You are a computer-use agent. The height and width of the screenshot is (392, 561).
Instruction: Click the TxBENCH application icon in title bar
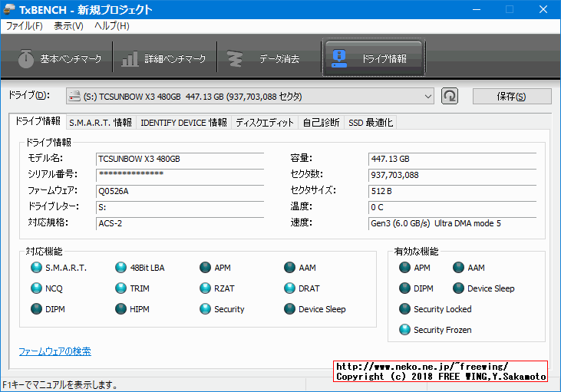(9, 9)
